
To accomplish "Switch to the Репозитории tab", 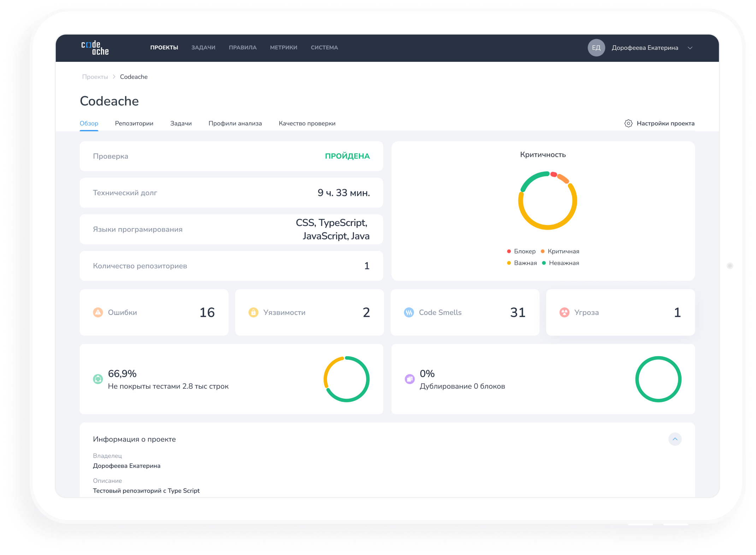I will [x=134, y=124].
